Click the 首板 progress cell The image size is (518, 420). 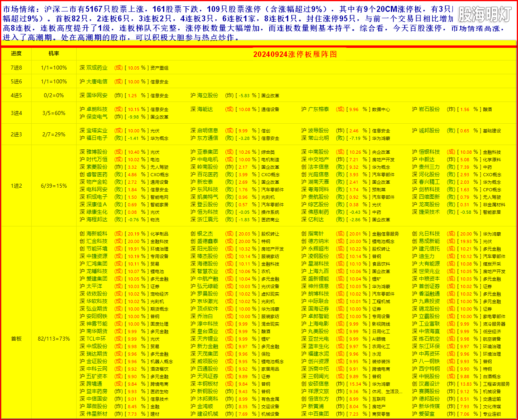(16, 339)
